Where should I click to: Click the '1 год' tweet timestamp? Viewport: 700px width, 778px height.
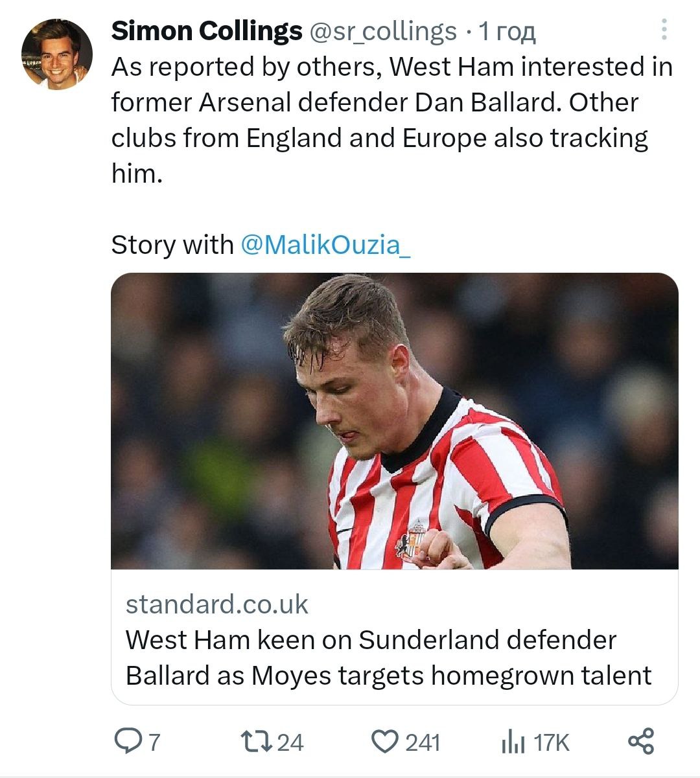point(507,30)
